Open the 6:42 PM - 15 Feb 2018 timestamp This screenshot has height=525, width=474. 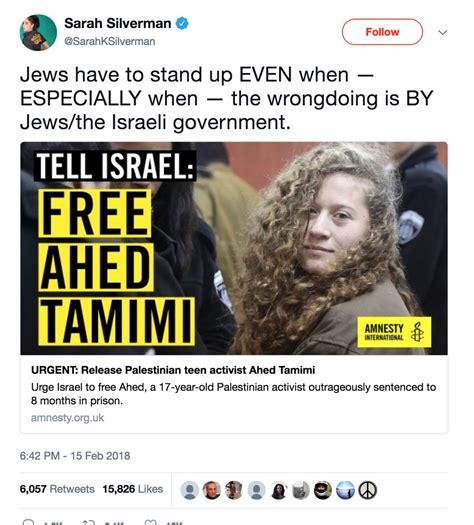[x=75, y=456]
